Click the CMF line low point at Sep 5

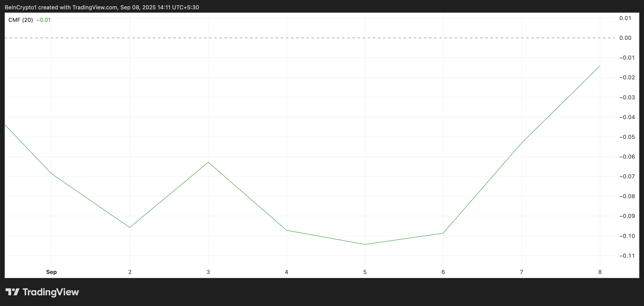365,244
